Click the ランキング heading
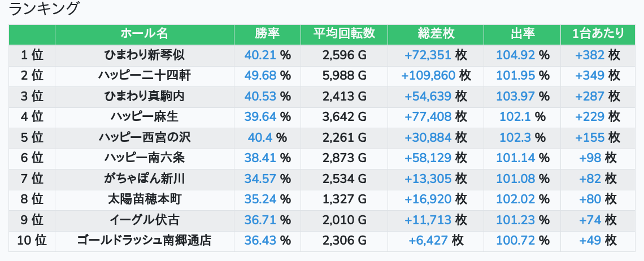This screenshot has height=261, width=644. pyautogui.click(x=43, y=8)
